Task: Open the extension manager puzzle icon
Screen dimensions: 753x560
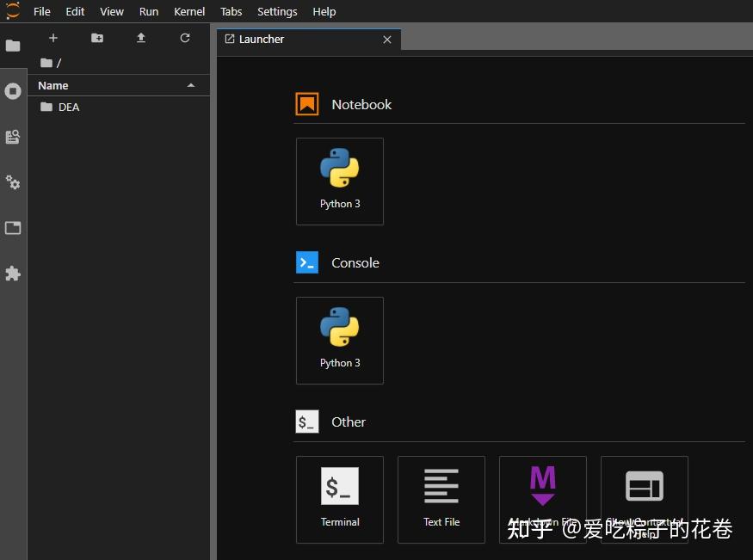Action: point(13,274)
